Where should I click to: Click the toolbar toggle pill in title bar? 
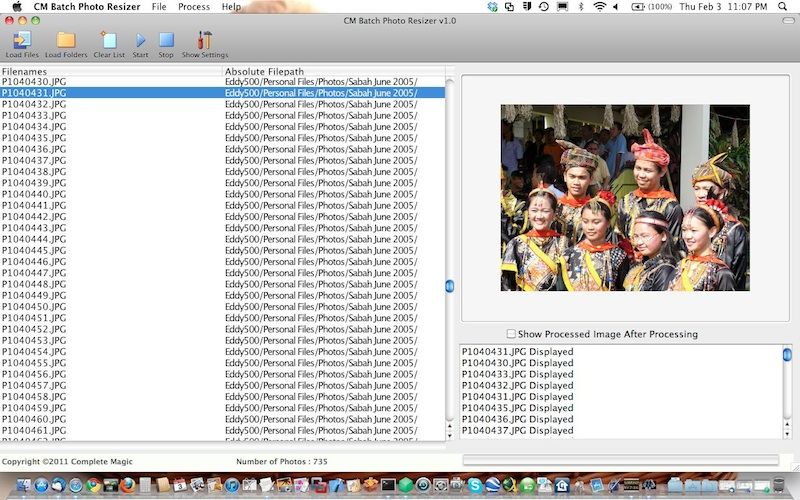788,20
